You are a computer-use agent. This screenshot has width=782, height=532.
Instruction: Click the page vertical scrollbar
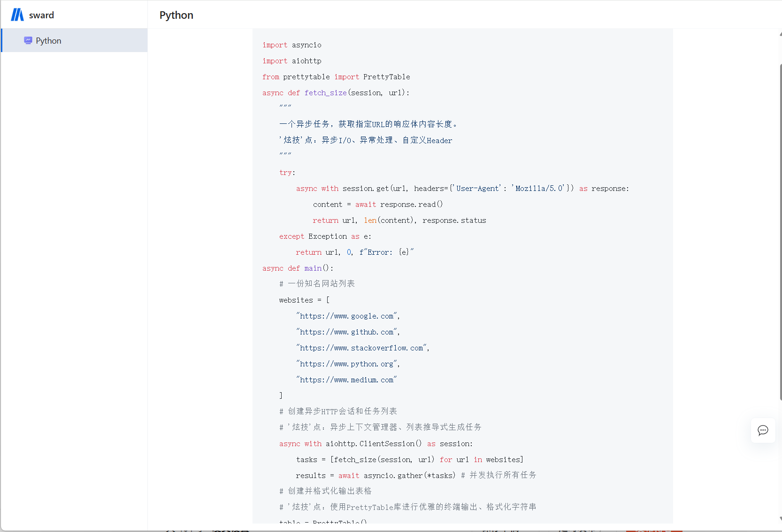point(781,232)
